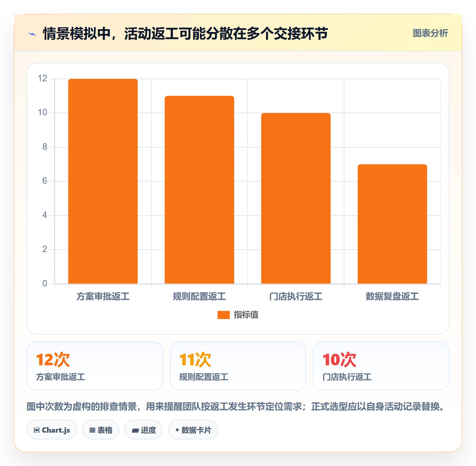Click the heading 情景模拟中，活动返工可能分散在多个交接环节
The image size is (476, 466).
click(185, 34)
